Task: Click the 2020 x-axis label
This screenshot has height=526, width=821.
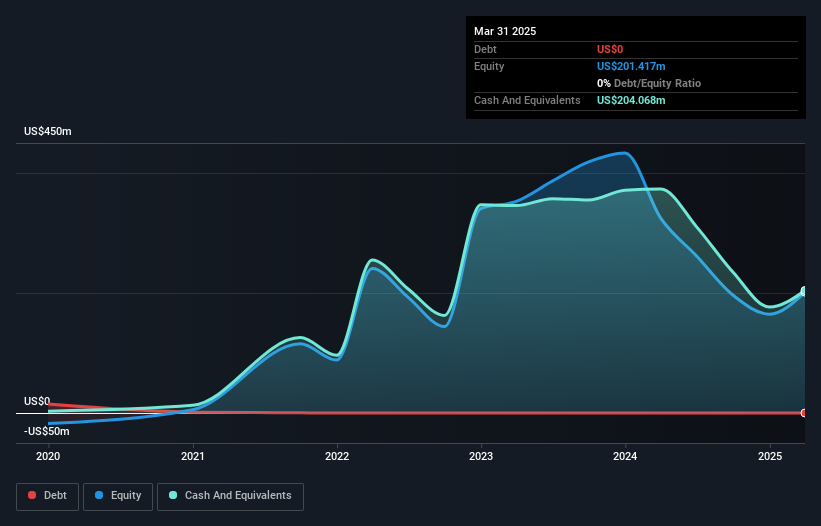Action: click(x=48, y=456)
